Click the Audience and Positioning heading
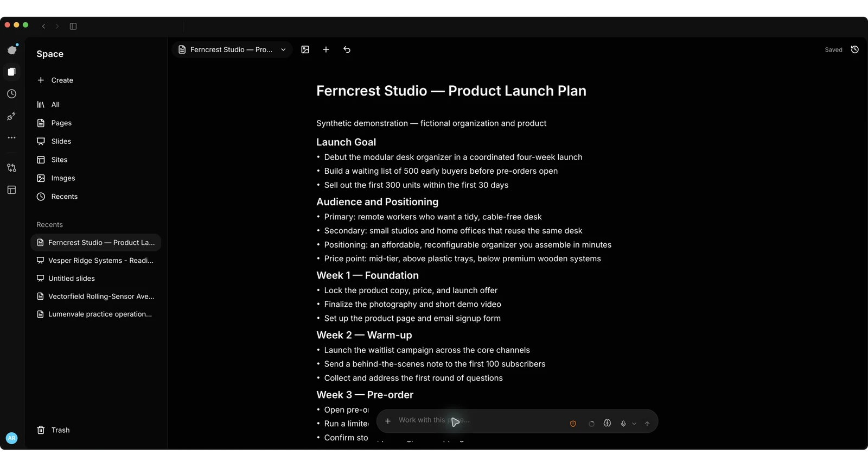The image size is (868, 467). click(378, 202)
